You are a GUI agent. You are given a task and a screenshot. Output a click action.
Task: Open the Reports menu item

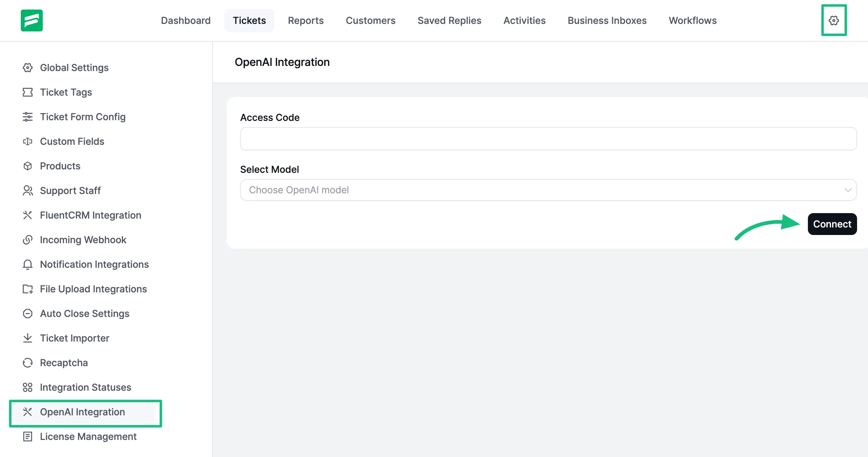(x=306, y=20)
